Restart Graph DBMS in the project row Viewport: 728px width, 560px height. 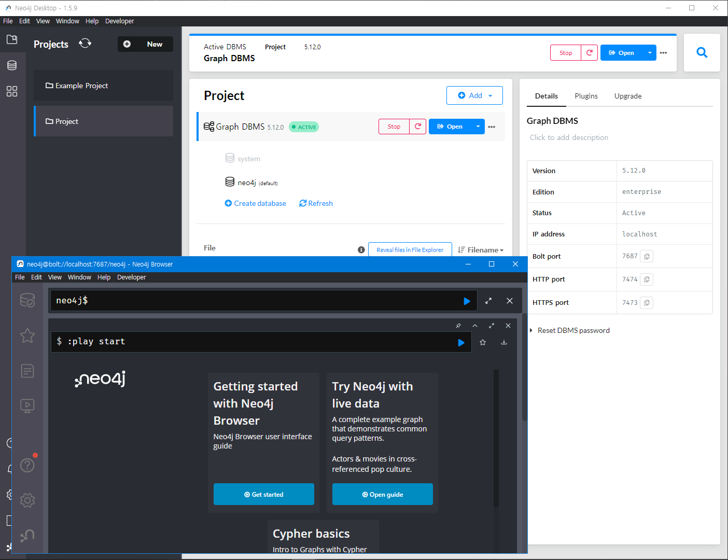(x=418, y=127)
